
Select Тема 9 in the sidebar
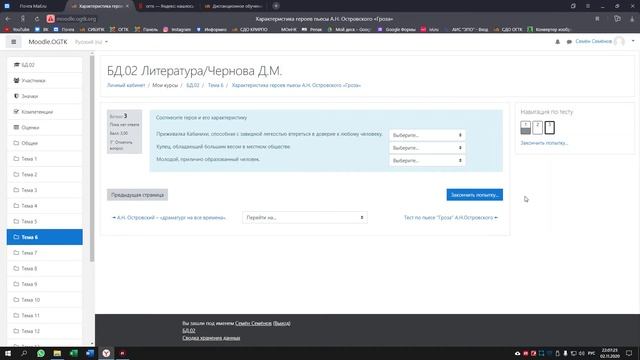click(x=44, y=284)
